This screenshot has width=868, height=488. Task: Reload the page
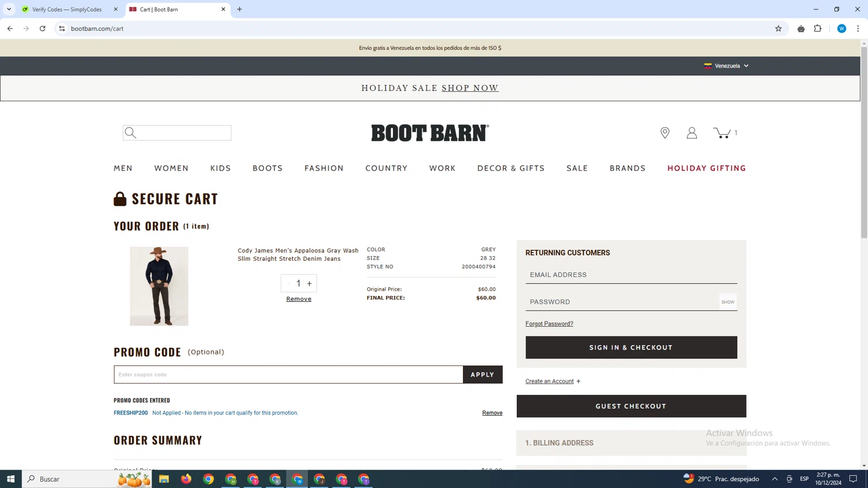42,28
